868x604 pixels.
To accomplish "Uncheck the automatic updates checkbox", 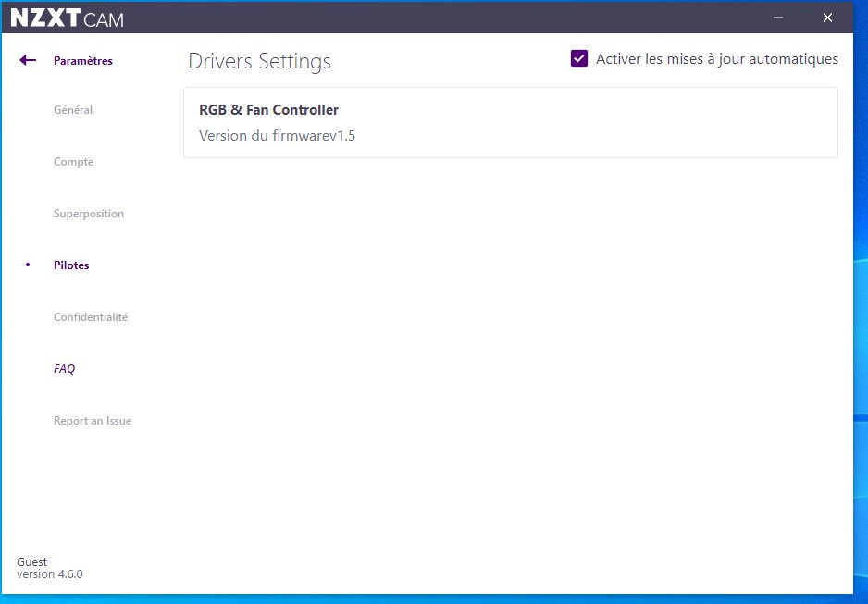I will tap(579, 59).
